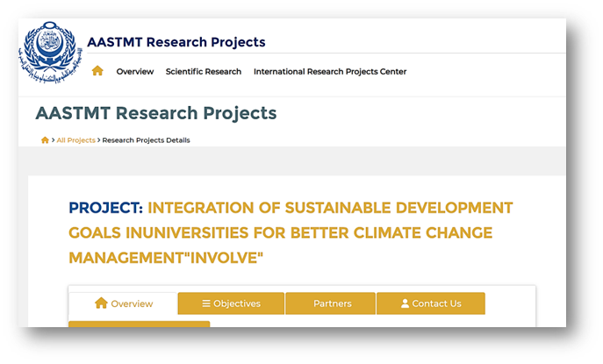The image size is (603, 364).
Task: Click the large AASTMT Research Projects page heading
Action: (x=155, y=113)
